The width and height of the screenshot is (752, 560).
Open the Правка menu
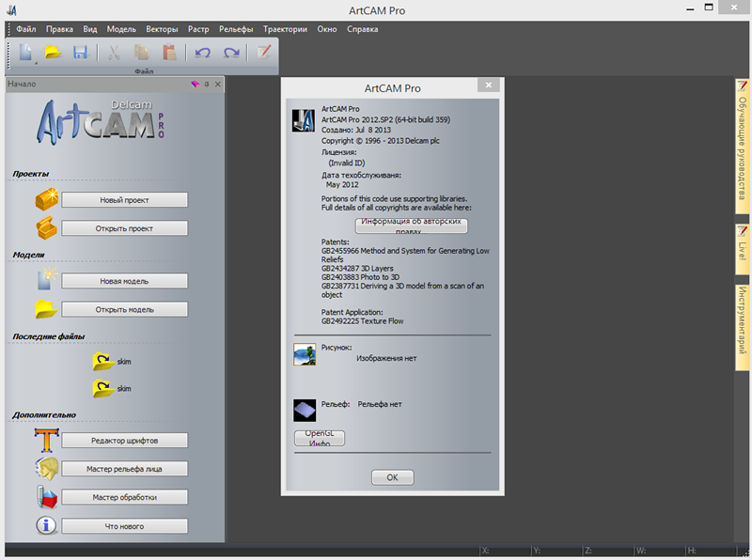(59, 29)
